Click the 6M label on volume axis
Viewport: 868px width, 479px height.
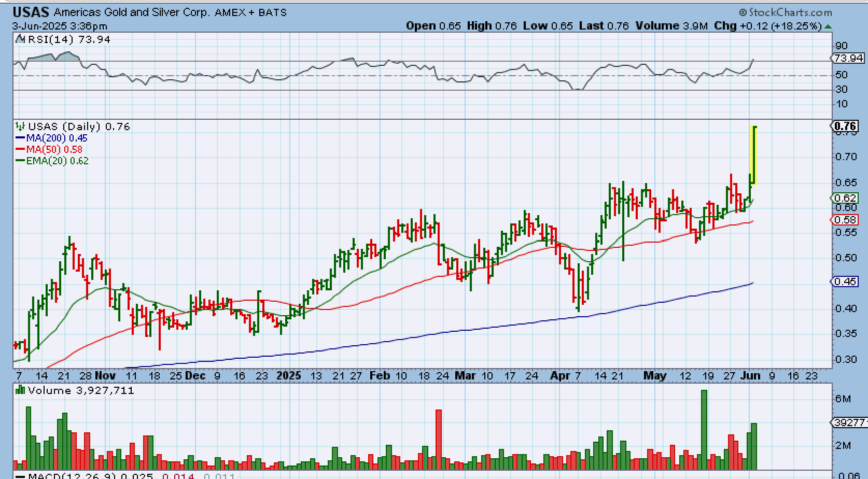pos(843,399)
